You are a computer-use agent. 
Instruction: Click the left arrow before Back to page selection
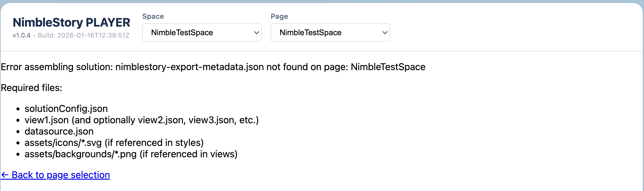click(x=5, y=175)
